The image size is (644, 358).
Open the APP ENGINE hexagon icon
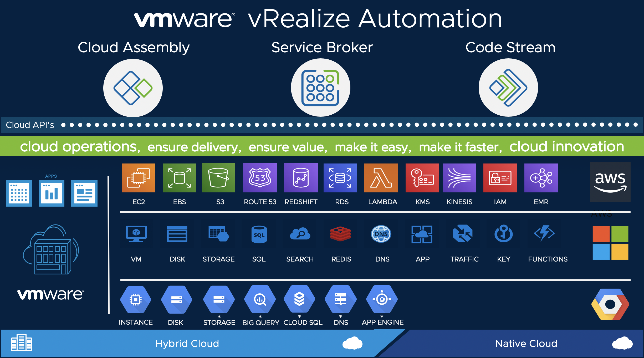click(382, 299)
